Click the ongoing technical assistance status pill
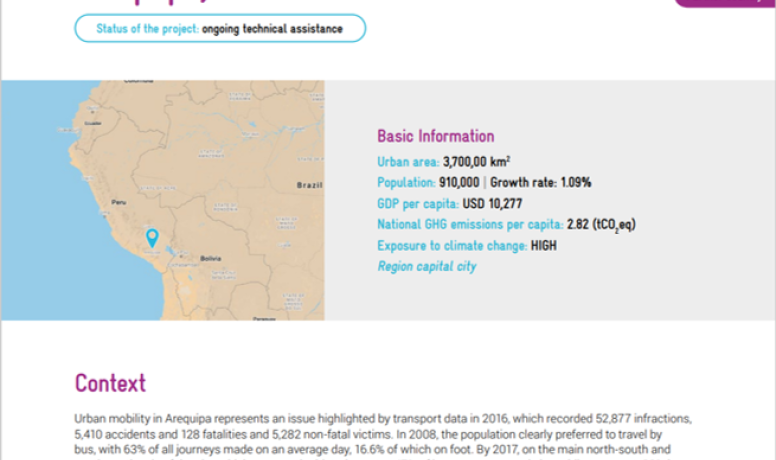 point(220,29)
